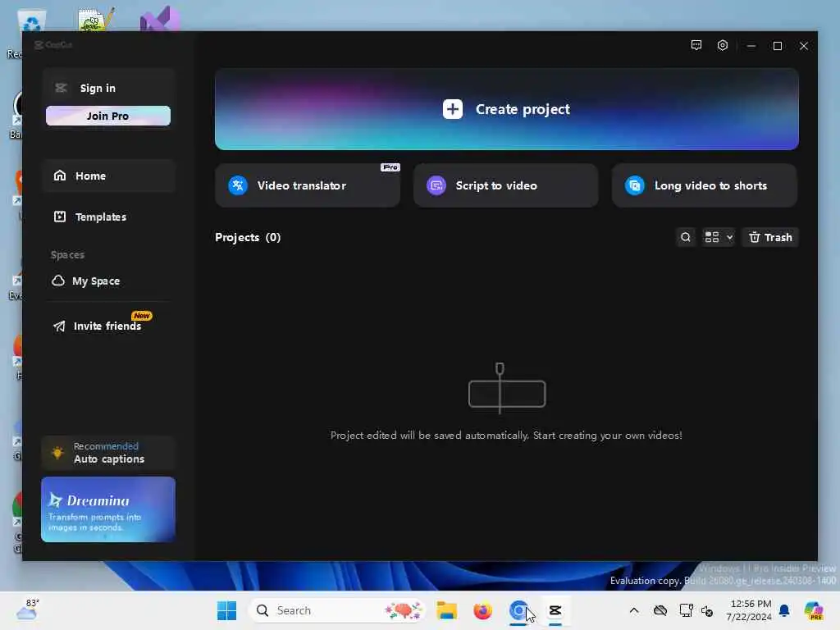Open the projects Trash
The height and width of the screenshot is (630, 840).
769,237
